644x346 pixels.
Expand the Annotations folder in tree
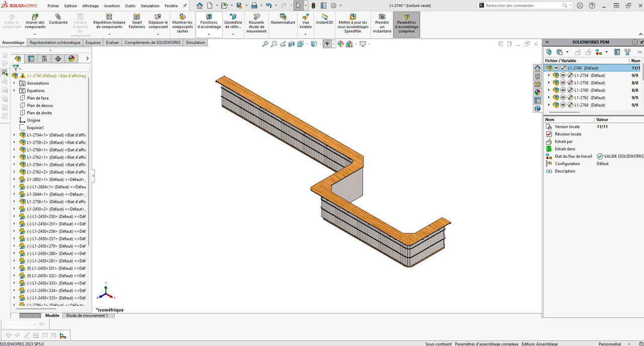click(14, 83)
